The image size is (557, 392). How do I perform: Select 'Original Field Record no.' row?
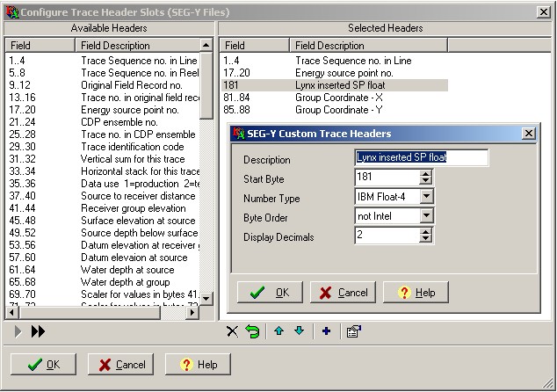pyautogui.click(x=103, y=85)
